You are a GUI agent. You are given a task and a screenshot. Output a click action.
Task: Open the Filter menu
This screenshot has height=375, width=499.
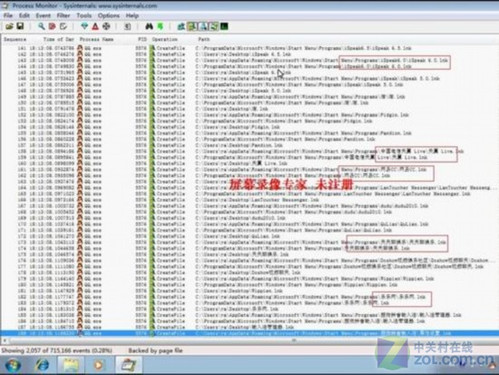(x=63, y=16)
